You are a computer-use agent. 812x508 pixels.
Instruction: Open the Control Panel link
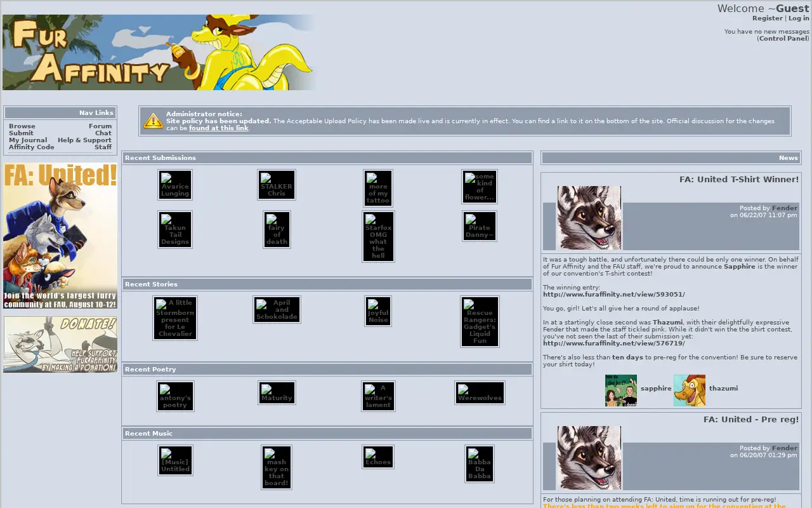783,39
